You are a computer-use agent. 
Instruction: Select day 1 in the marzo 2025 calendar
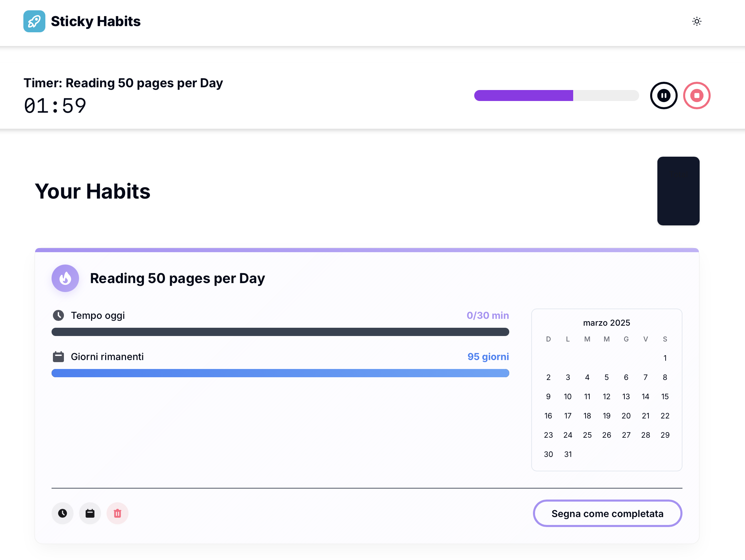665,358
